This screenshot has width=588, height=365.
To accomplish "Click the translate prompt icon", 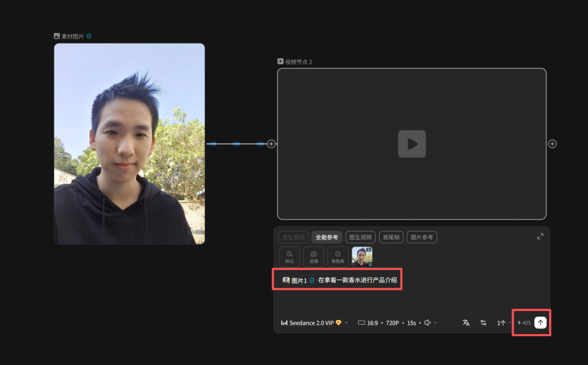I will pyautogui.click(x=466, y=323).
